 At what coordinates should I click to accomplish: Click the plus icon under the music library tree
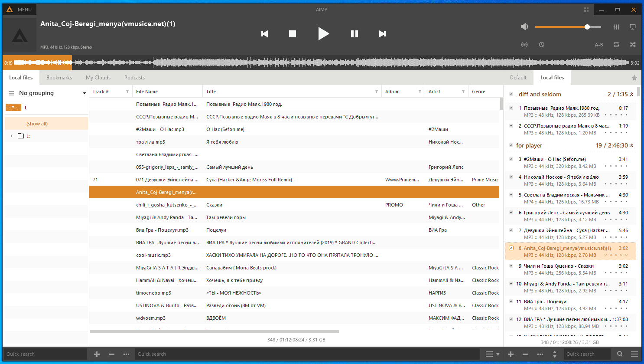point(97,354)
